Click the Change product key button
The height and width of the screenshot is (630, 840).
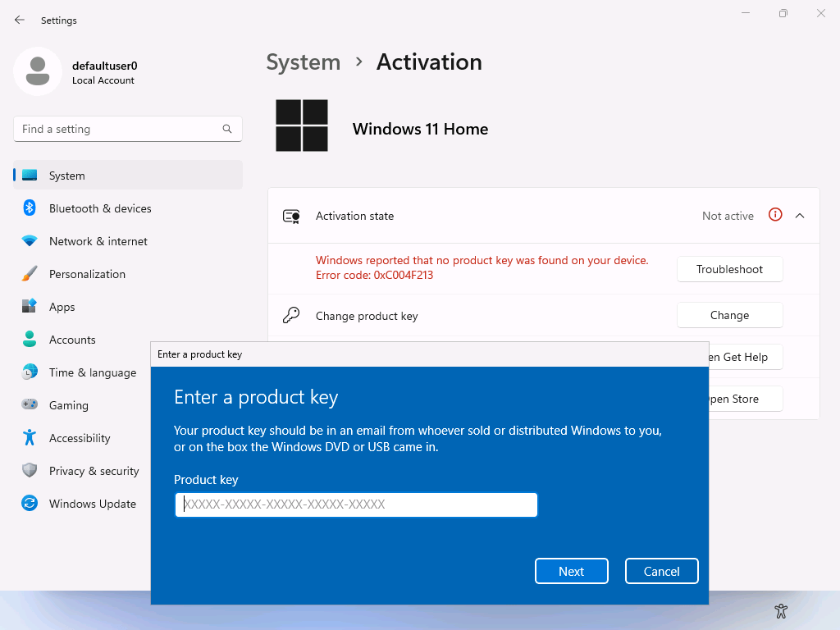[729, 315]
